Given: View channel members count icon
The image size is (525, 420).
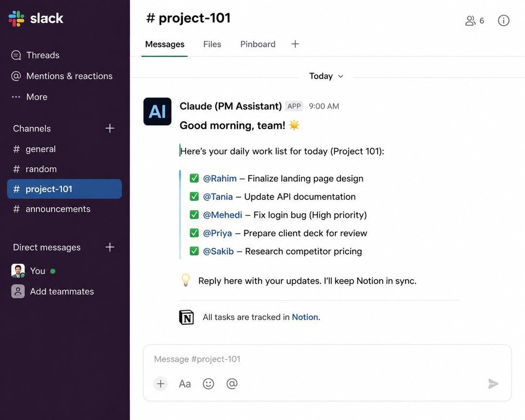Looking at the screenshot, I should pos(474,21).
